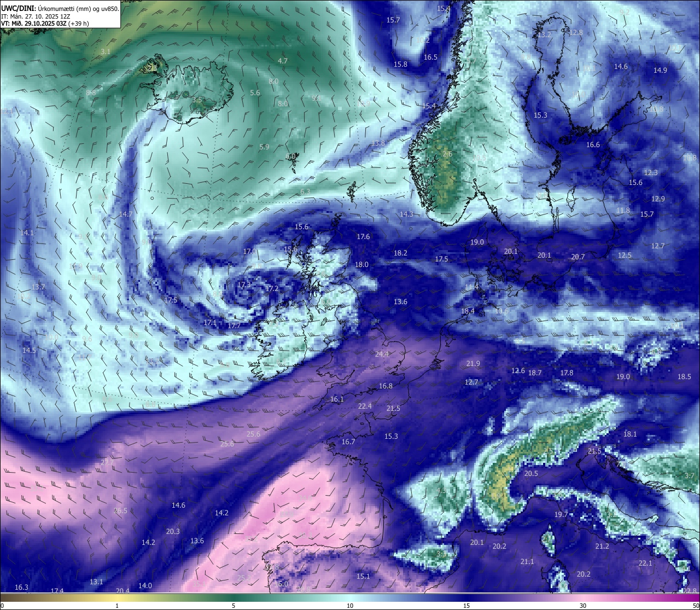Viewport: 700px width, 610px height.
Task: Click the 18.5 value at the right edge
Action: click(x=684, y=376)
